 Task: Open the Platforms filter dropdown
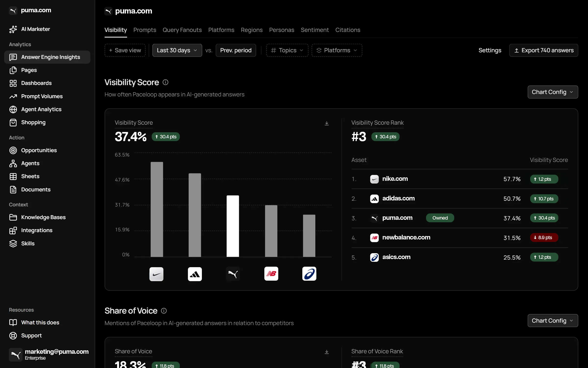point(337,50)
